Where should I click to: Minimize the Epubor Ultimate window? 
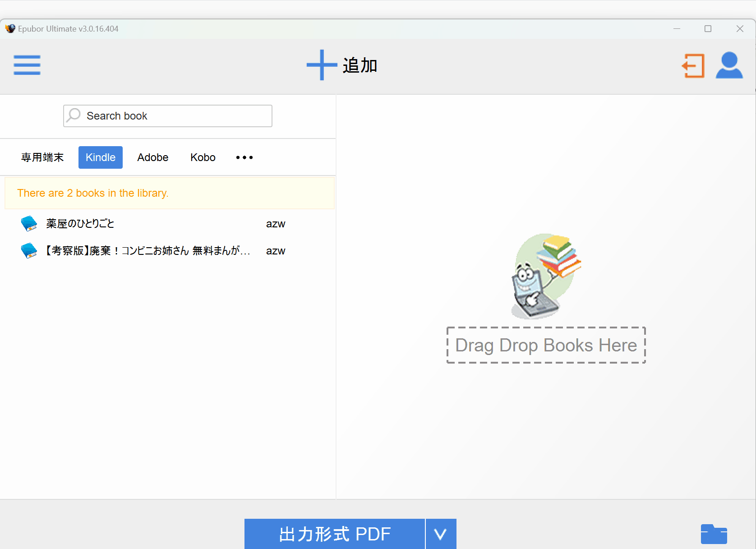pyautogui.click(x=677, y=28)
